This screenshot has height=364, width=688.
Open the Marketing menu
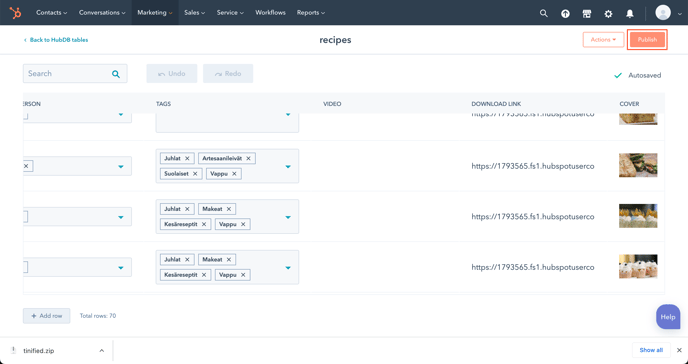pyautogui.click(x=155, y=13)
